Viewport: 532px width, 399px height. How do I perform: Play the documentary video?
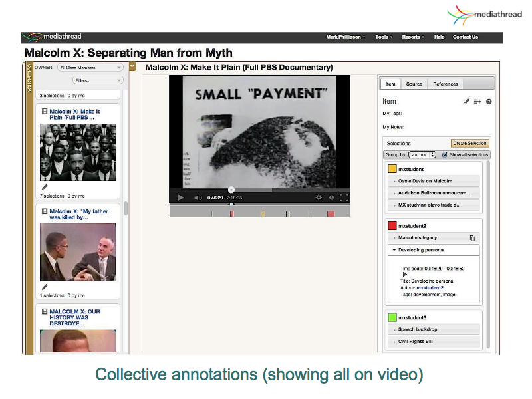pyautogui.click(x=180, y=198)
